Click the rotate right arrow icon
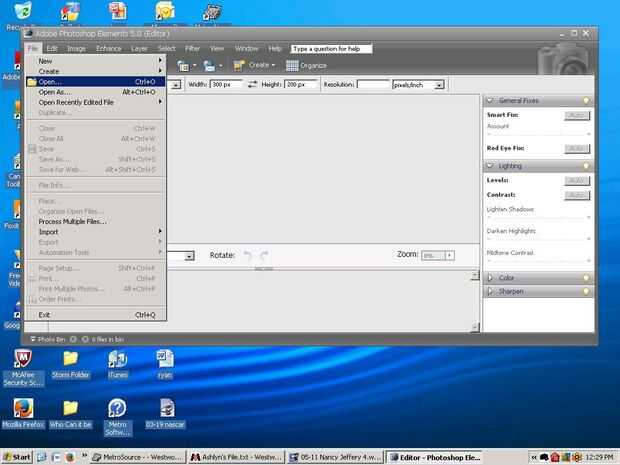 coord(264,255)
